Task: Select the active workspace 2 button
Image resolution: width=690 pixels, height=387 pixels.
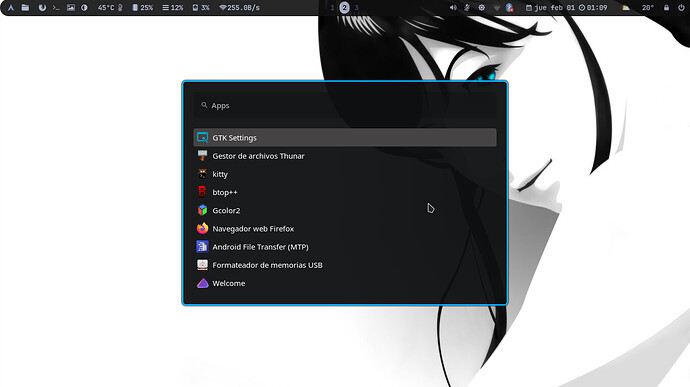Action: pos(344,7)
